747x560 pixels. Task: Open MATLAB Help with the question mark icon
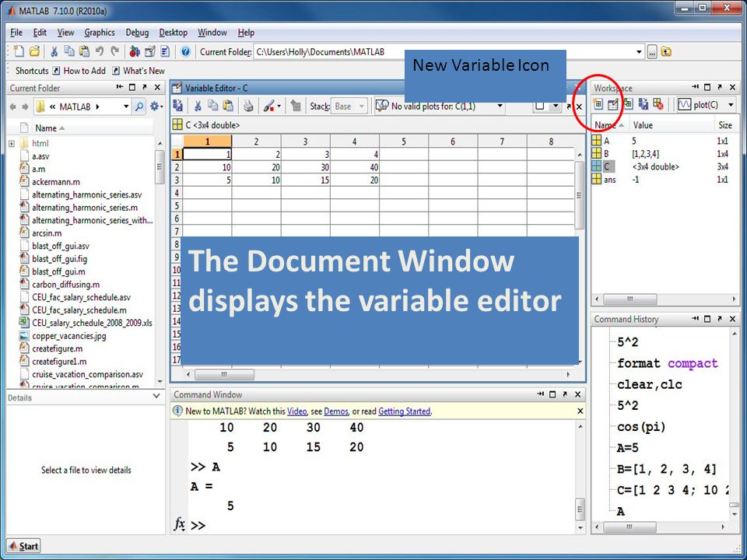coord(186,51)
